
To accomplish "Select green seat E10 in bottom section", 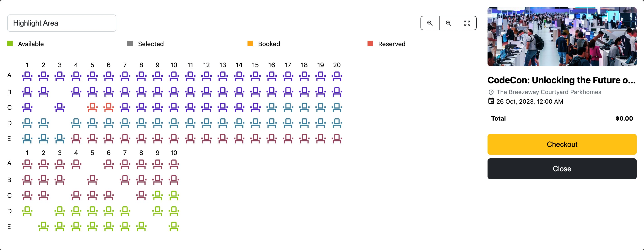I will coord(174,226).
